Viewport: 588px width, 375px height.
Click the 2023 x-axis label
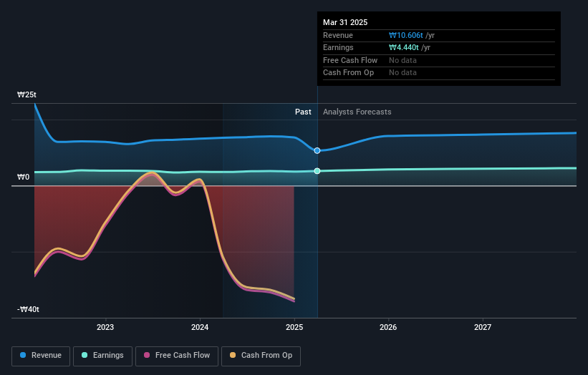click(105, 327)
